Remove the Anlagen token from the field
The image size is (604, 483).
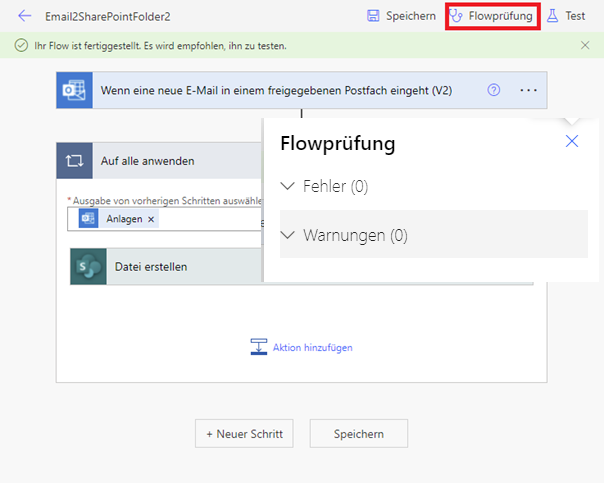tap(151, 219)
